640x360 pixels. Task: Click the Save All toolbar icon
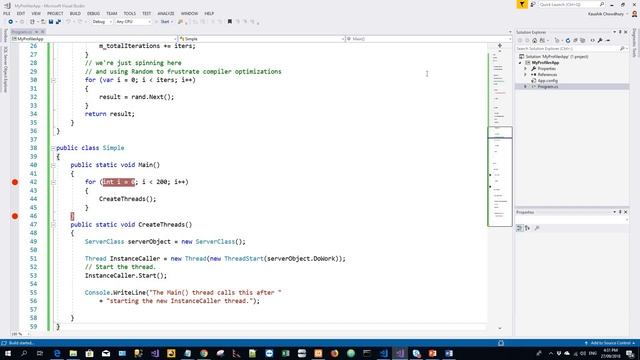pyautogui.click(x=58, y=22)
